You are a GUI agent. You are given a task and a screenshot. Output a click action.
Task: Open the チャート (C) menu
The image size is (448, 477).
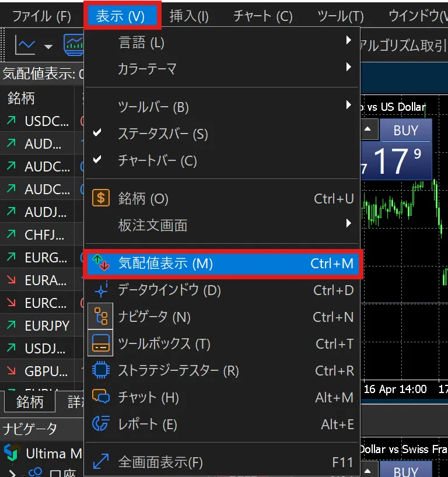(263, 16)
